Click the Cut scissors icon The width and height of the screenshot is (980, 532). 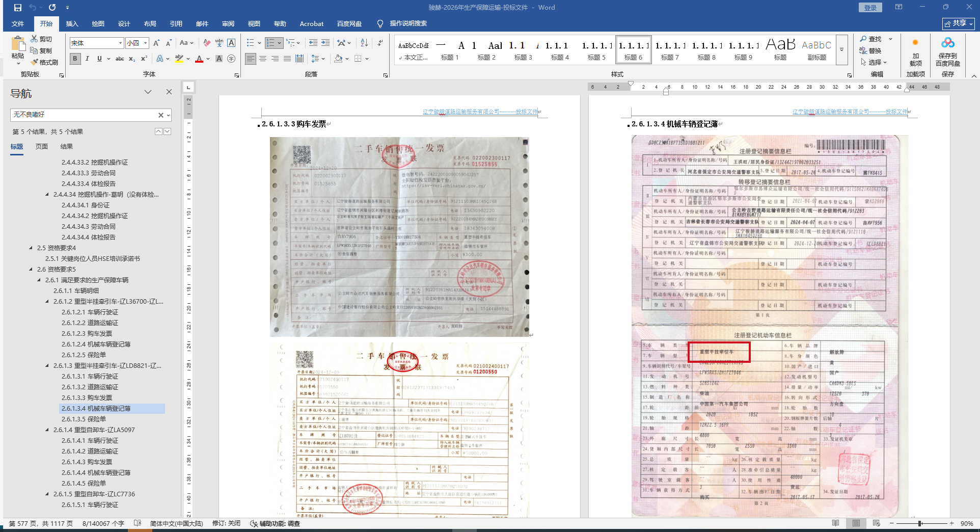(34, 39)
